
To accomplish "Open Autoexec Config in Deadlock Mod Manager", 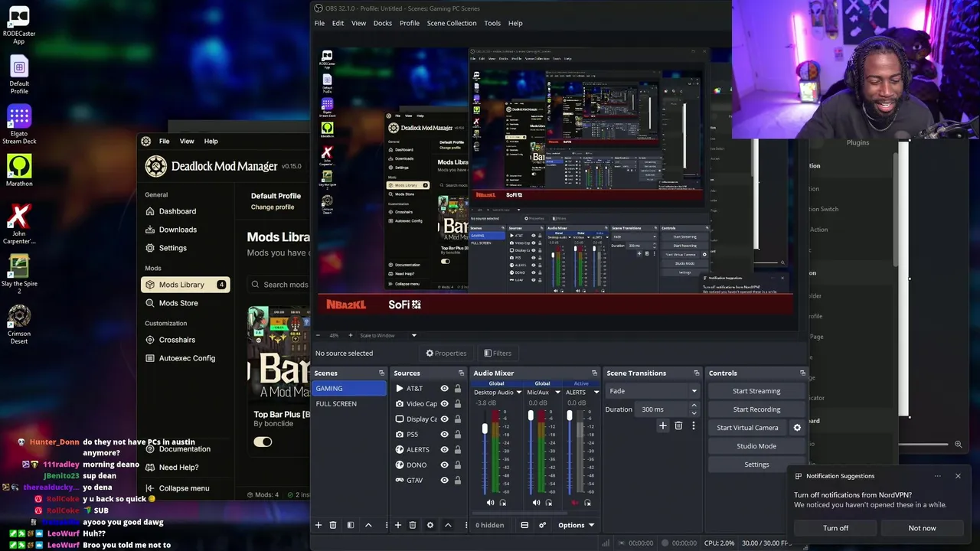I will point(187,358).
